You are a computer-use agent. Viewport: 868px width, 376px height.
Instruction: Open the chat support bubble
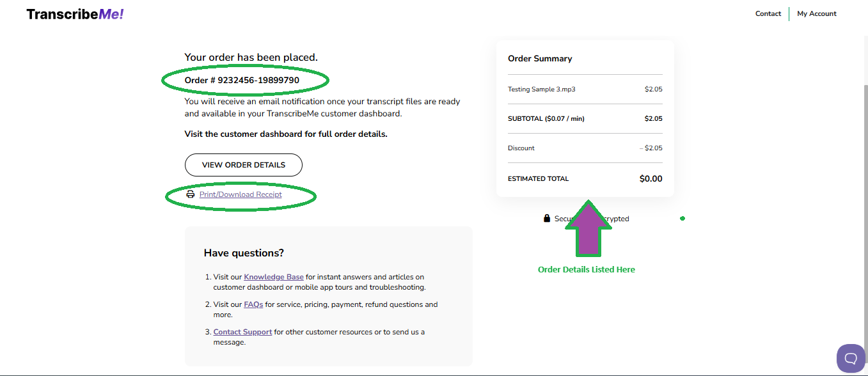851,358
